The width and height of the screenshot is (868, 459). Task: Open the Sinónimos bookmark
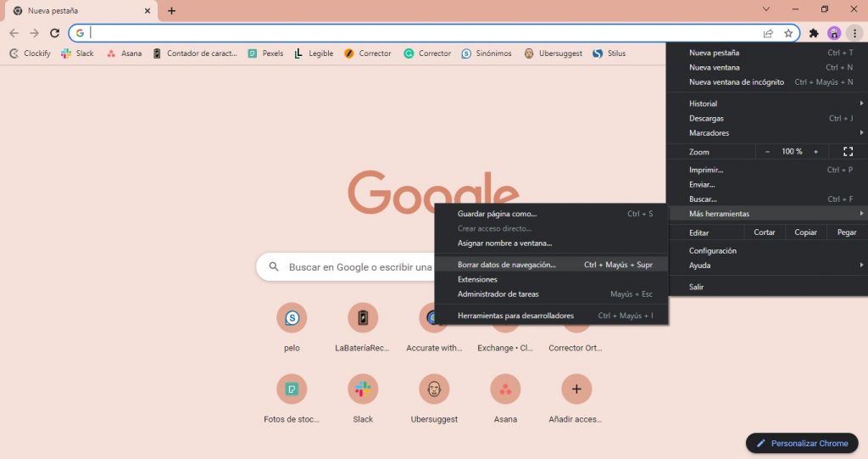(487, 53)
